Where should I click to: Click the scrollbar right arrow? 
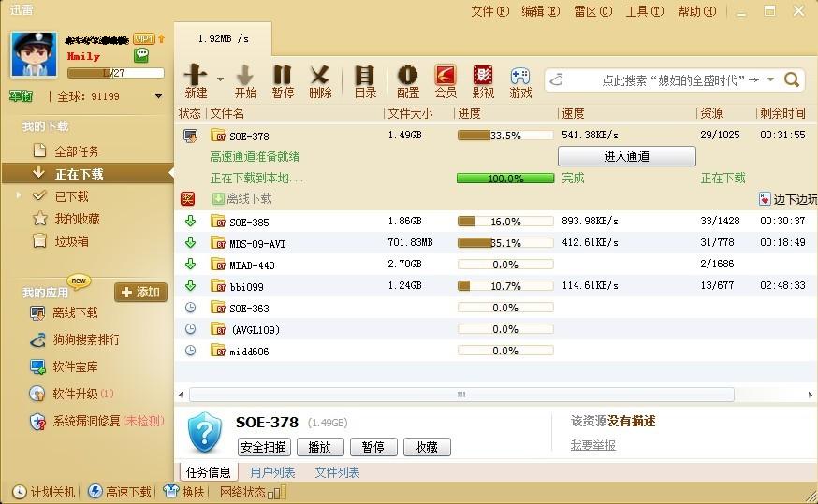[811, 395]
